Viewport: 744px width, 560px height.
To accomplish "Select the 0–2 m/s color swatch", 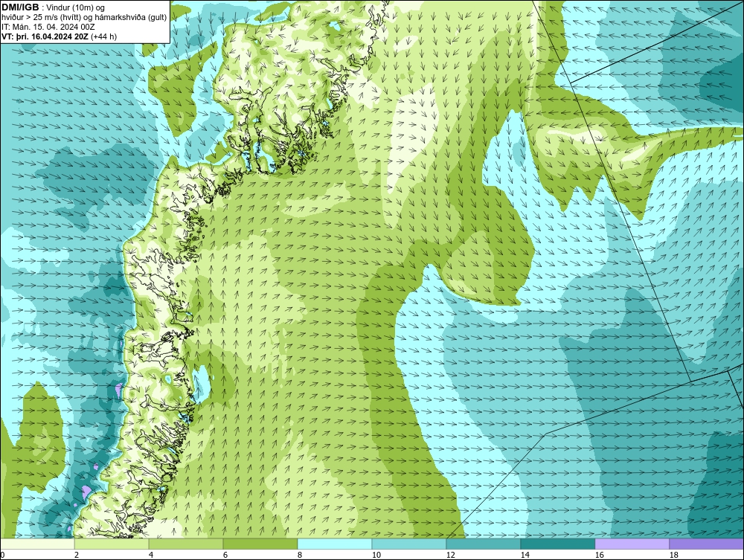I will tap(37, 544).
